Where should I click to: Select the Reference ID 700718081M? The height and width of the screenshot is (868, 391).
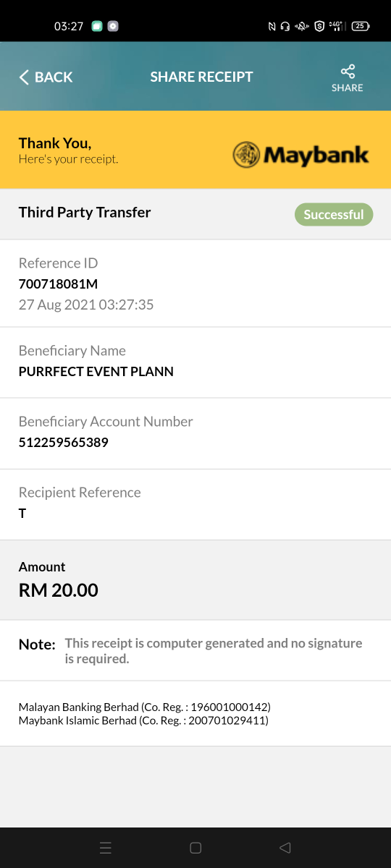pos(58,284)
